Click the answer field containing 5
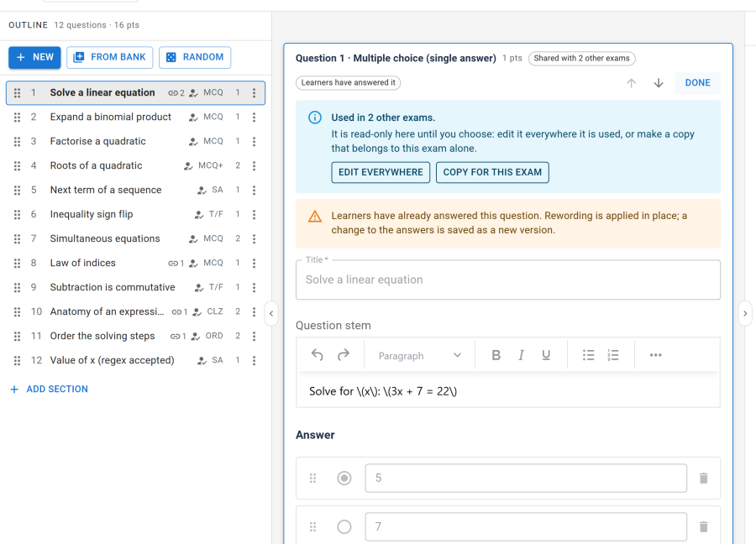Viewport: 756px width, 544px height. [x=526, y=478]
